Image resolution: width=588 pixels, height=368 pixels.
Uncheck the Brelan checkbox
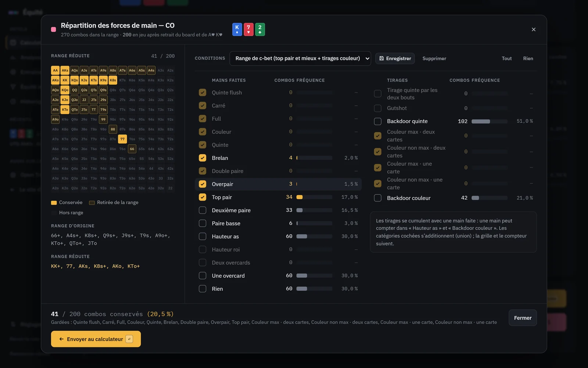[202, 158]
